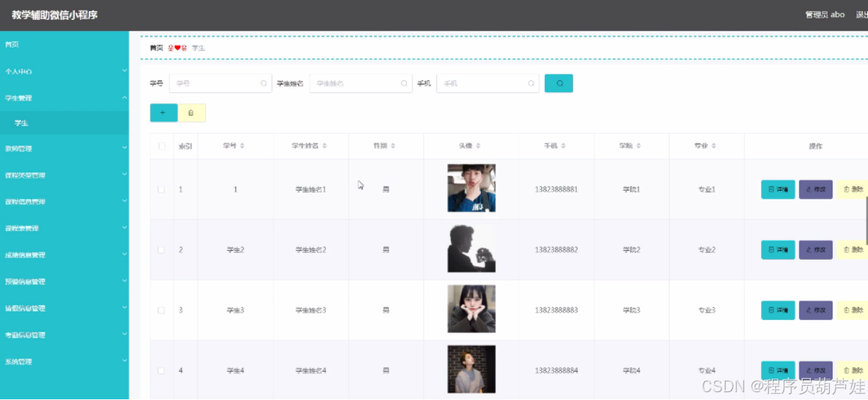Click 管理员 abo user label
The width and height of the screenshot is (868, 400).
click(x=825, y=14)
